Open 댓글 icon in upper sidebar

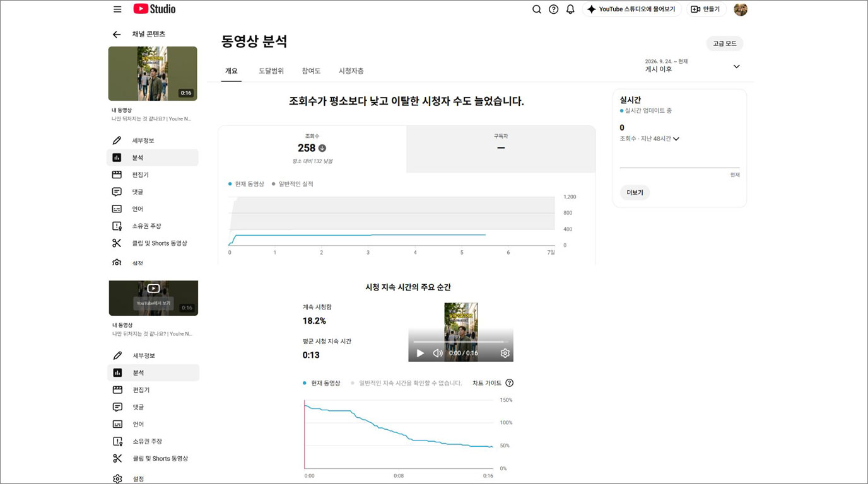point(117,192)
